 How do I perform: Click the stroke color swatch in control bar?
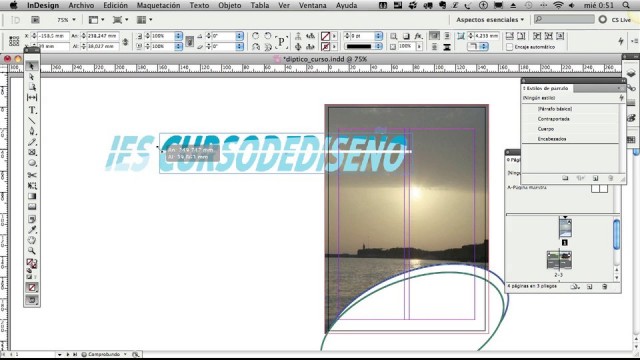coord(325,47)
